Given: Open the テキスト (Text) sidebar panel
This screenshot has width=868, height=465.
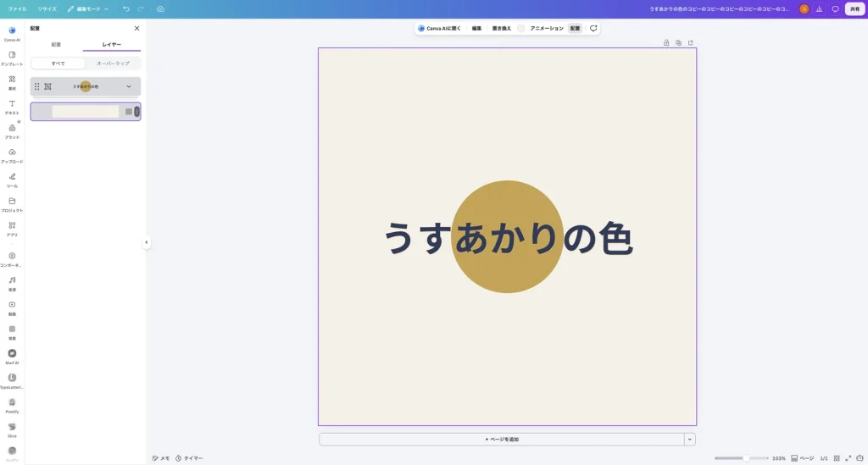Looking at the screenshot, I should pyautogui.click(x=12, y=106).
